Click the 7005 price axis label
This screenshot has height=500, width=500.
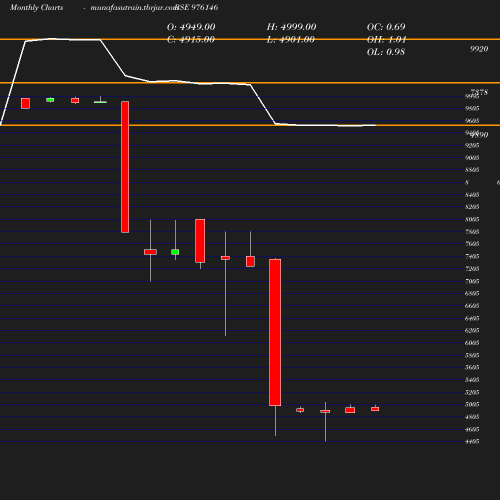click(472, 281)
